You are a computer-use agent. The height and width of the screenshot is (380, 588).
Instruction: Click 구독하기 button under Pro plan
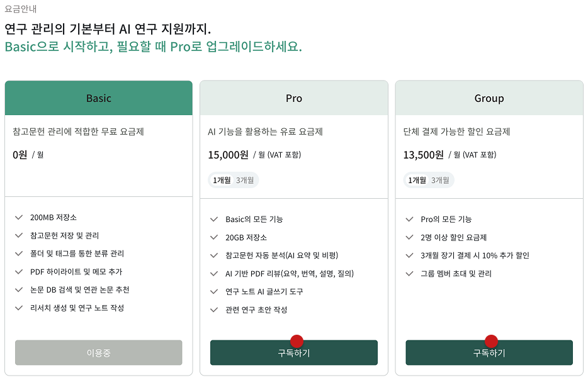tap(294, 354)
